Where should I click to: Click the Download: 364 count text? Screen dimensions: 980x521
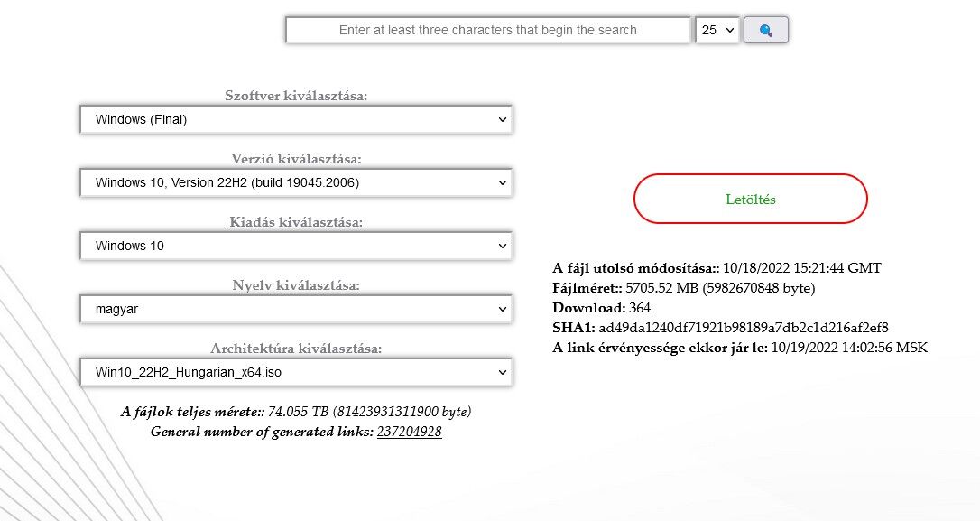pos(601,308)
